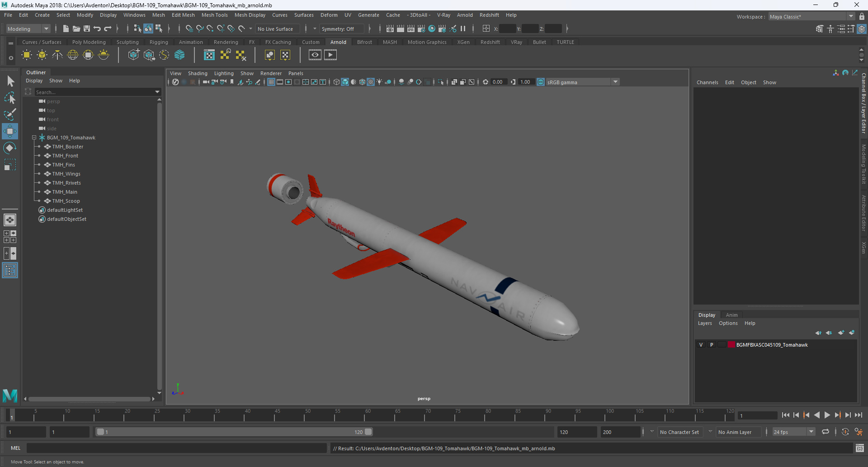Open the Arnold menu in menu bar
Viewport: 868px width, 467px height.
pyautogui.click(x=465, y=15)
